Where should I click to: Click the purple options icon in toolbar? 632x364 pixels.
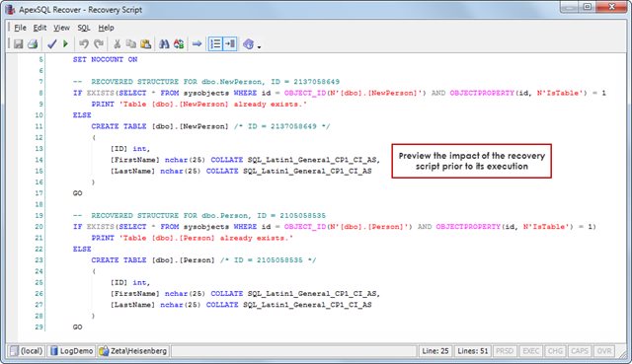click(248, 43)
